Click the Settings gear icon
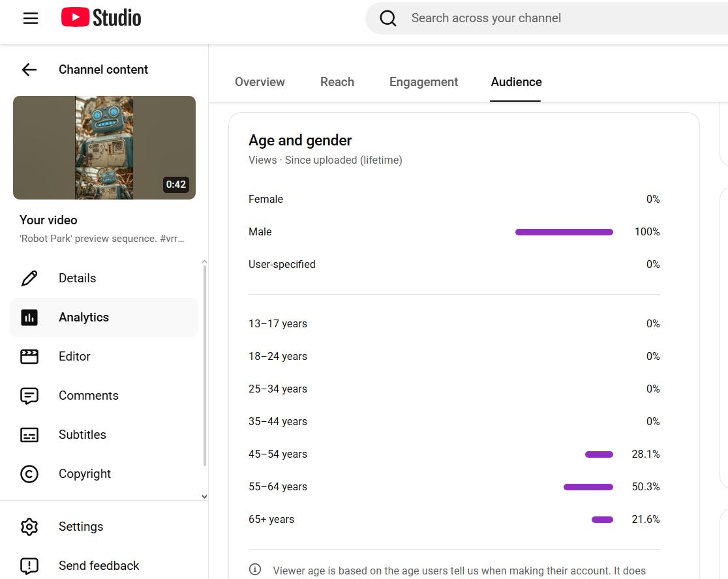This screenshot has height=579, width=728. [x=29, y=527]
